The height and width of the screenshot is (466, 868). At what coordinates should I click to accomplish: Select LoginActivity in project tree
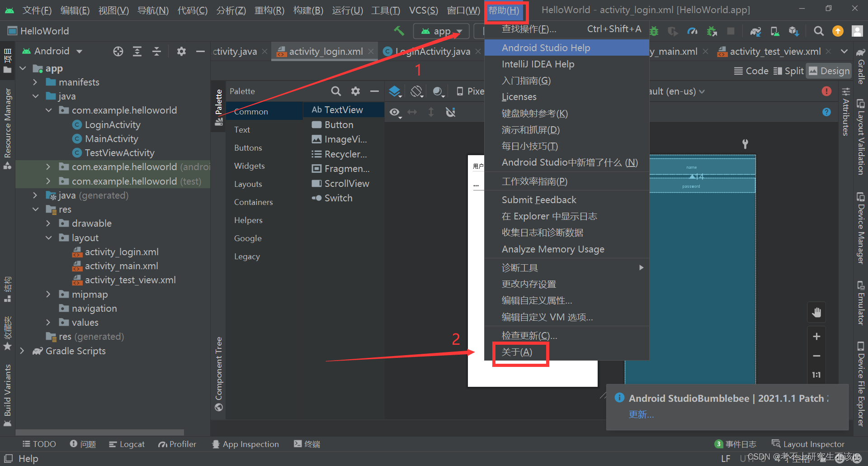113,125
